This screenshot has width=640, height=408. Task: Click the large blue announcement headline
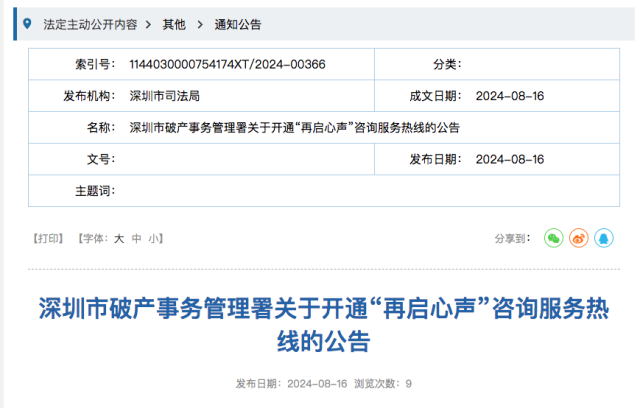click(x=324, y=324)
